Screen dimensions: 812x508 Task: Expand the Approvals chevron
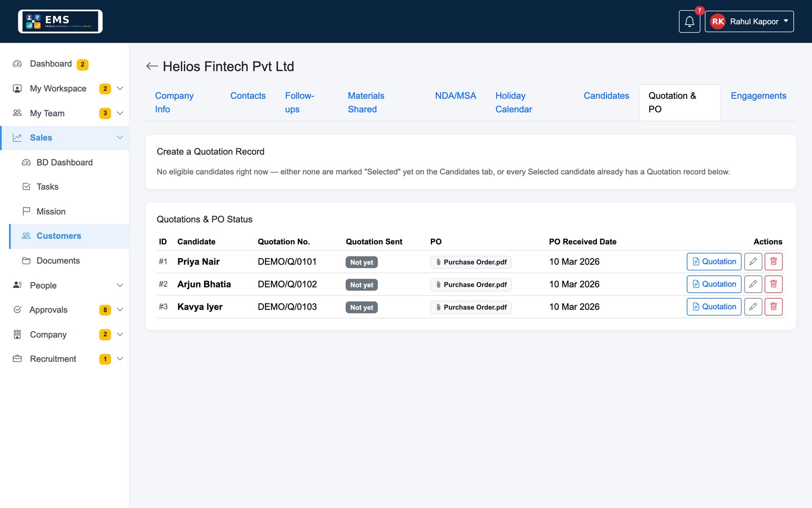coord(120,310)
